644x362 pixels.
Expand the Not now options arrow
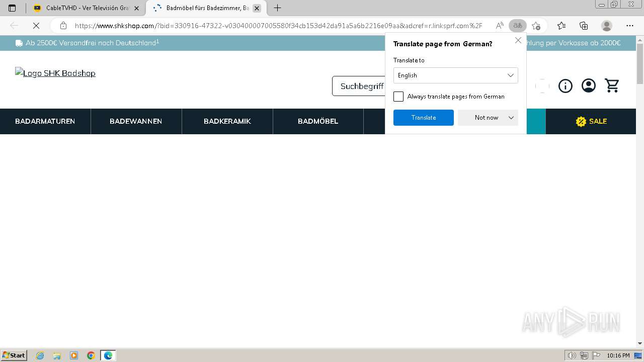click(x=511, y=118)
